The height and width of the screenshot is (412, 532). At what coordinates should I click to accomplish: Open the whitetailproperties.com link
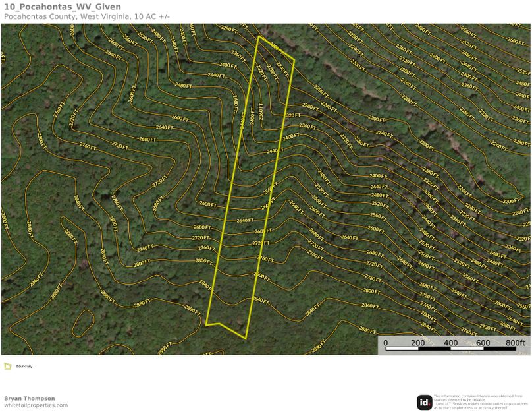pos(36,405)
